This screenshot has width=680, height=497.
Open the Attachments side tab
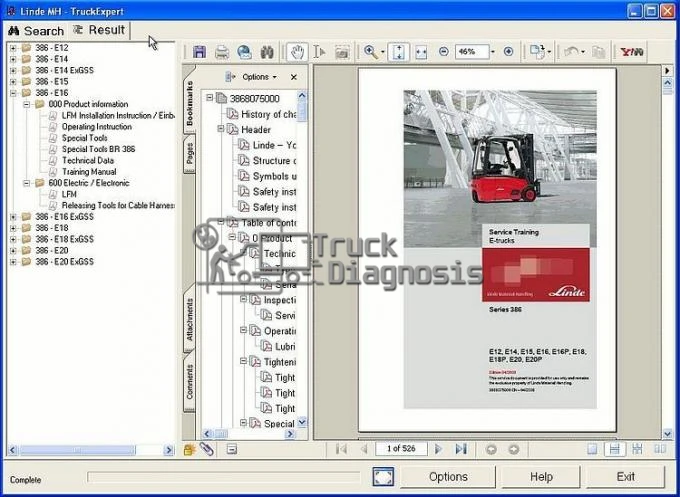(189, 319)
